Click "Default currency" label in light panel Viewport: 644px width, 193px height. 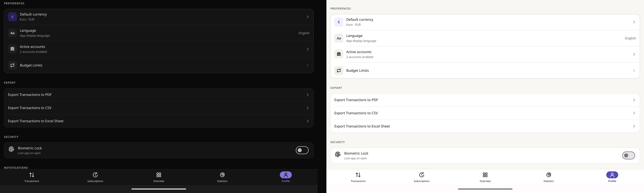[x=359, y=19]
